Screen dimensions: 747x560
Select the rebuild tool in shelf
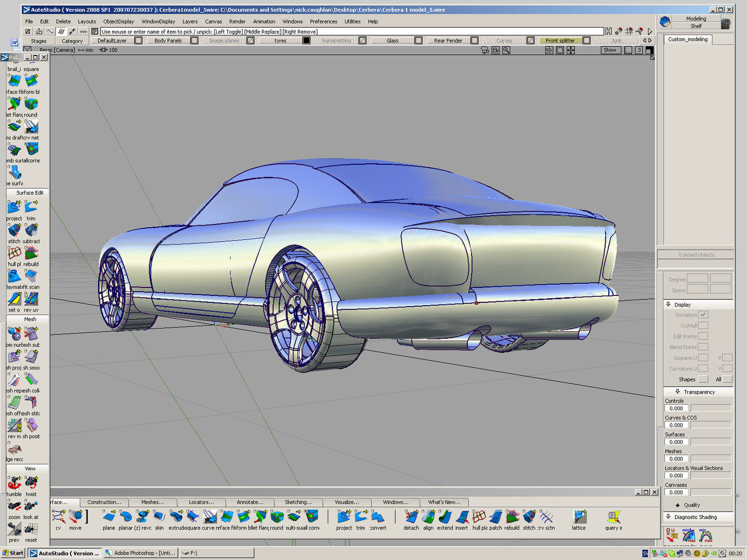[x=512, y=517]
